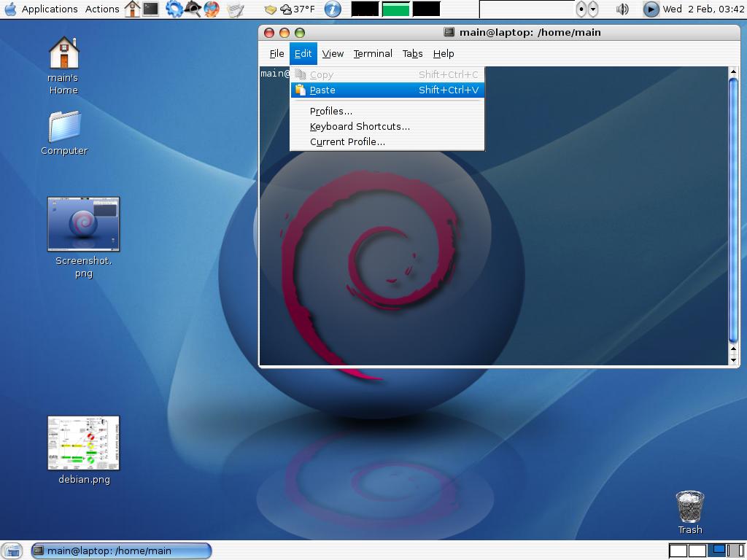The height and width of the screenshot is (560, 747).
Task: Launch the home folder panel launcher
Action: point(132,9)
